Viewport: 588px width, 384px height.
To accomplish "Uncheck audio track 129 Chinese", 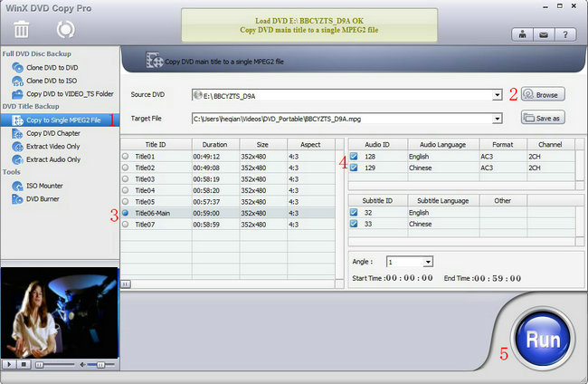I will click(x=354, y=168).
